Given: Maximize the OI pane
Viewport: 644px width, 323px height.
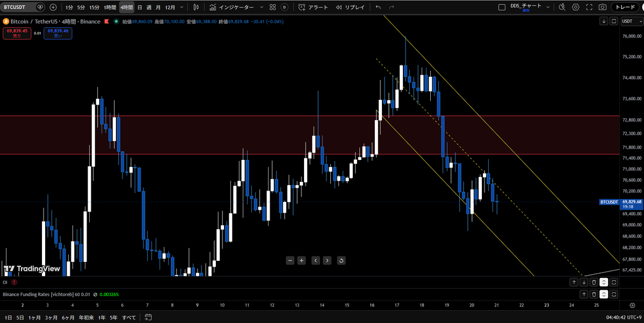Looking at the screenshot, I should [614, 282].
